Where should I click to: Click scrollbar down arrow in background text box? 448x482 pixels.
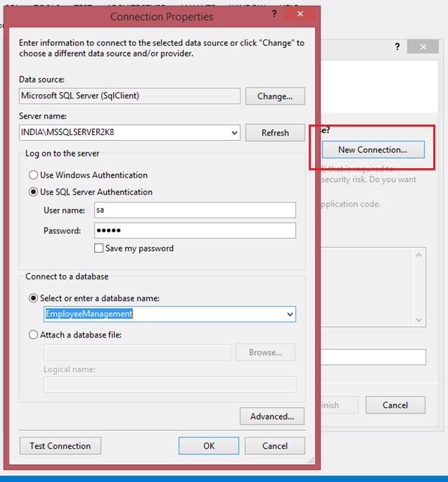point(419,319)
